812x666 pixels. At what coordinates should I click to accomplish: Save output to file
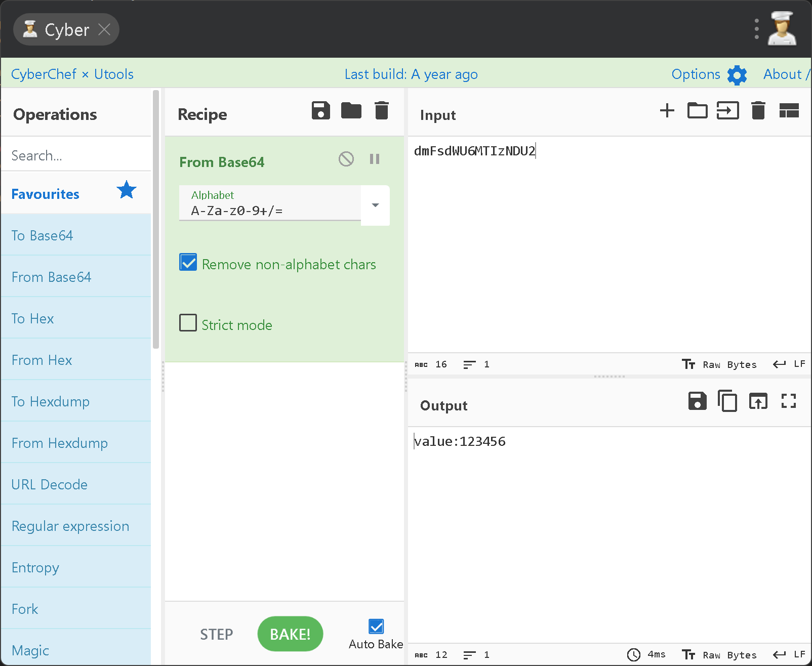(x=697, y=401)
